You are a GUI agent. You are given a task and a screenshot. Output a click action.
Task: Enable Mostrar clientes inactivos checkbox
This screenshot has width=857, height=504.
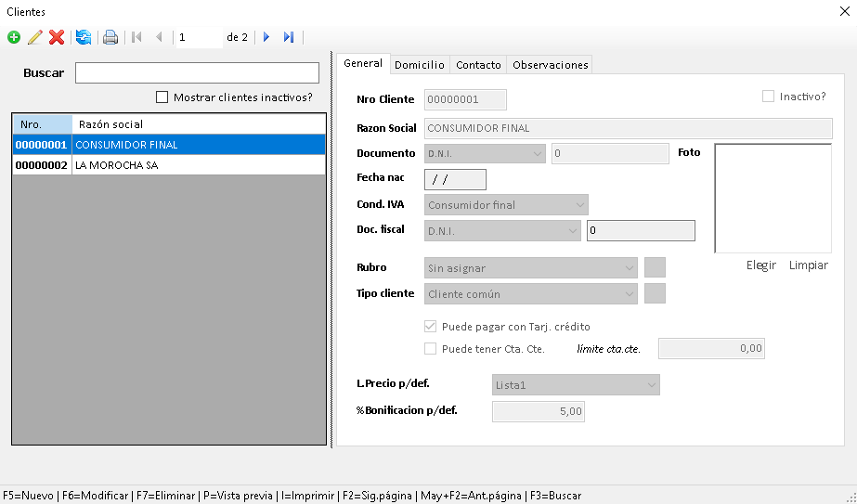(162, 97)
